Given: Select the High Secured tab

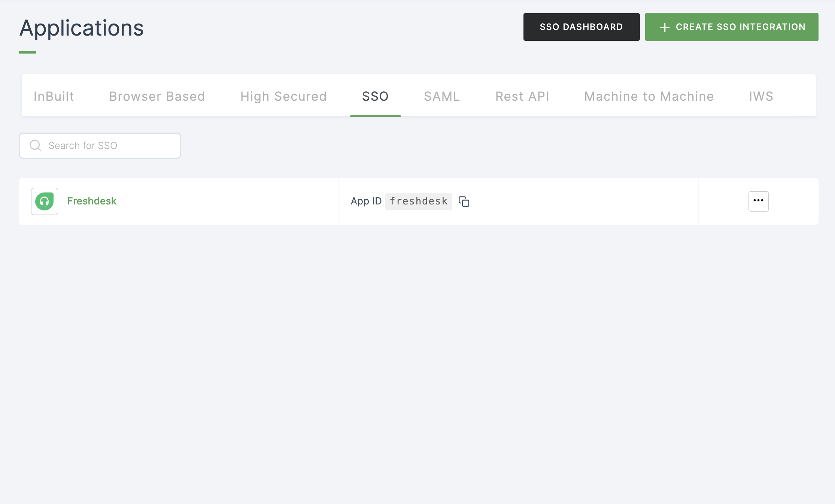Looking at the screenshot, I should click(283, 95).
